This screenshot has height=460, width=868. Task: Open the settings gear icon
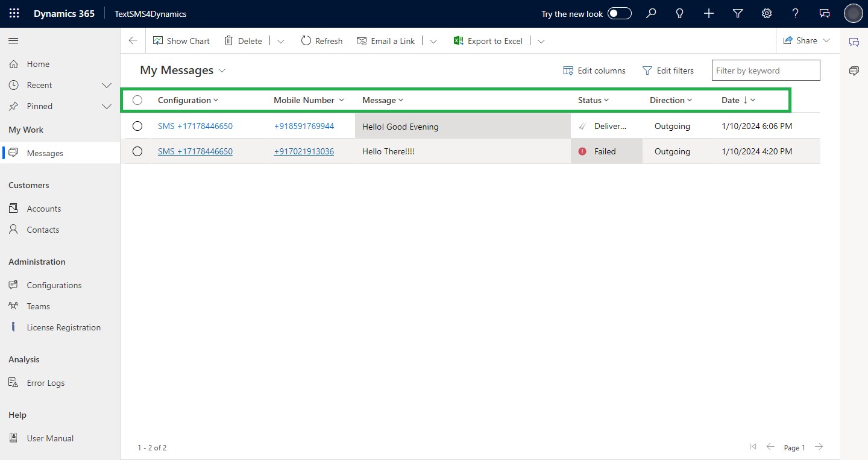tap(767, 13)
